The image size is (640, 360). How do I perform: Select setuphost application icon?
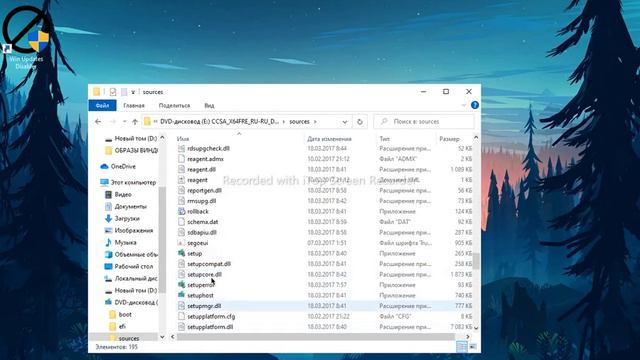(x=182, y=296)
